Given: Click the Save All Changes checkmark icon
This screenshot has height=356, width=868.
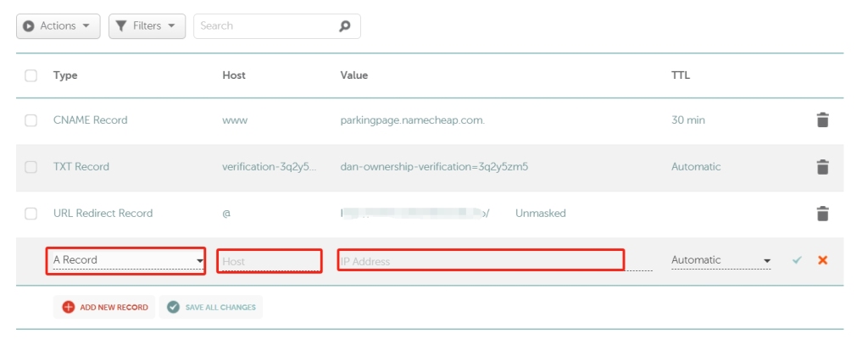Looking at the screenshot, I should [x=174, y=307].
